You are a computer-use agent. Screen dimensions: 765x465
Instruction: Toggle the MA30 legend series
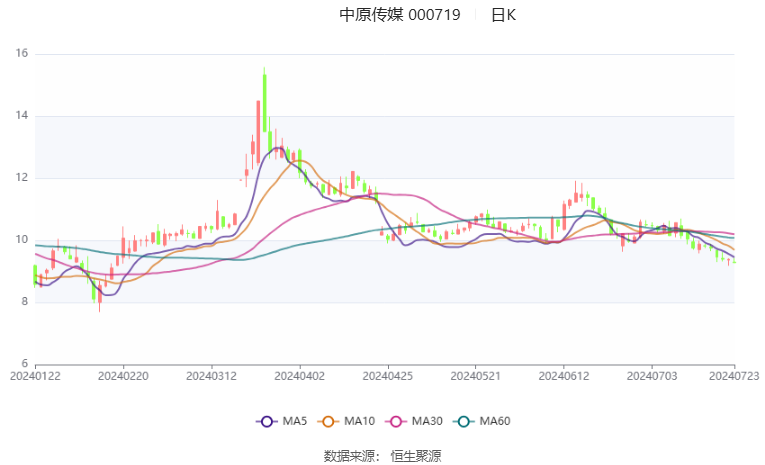(414, 421)
